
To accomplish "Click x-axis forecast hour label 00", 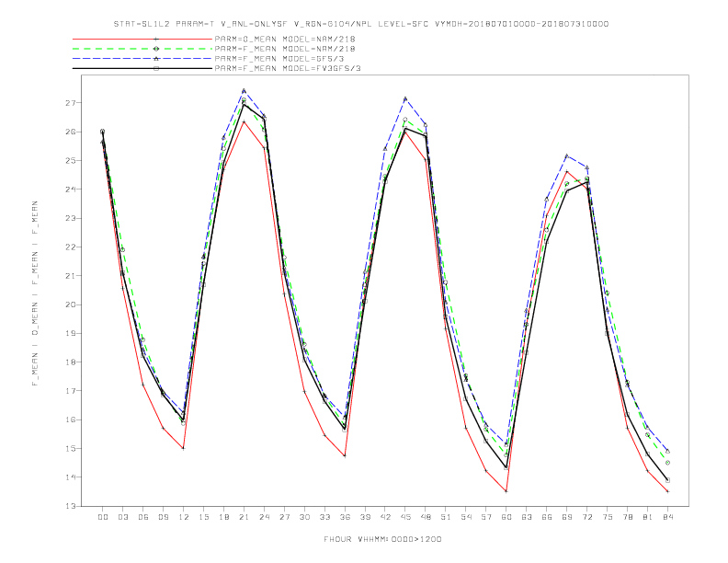I will tap(103, 517).
